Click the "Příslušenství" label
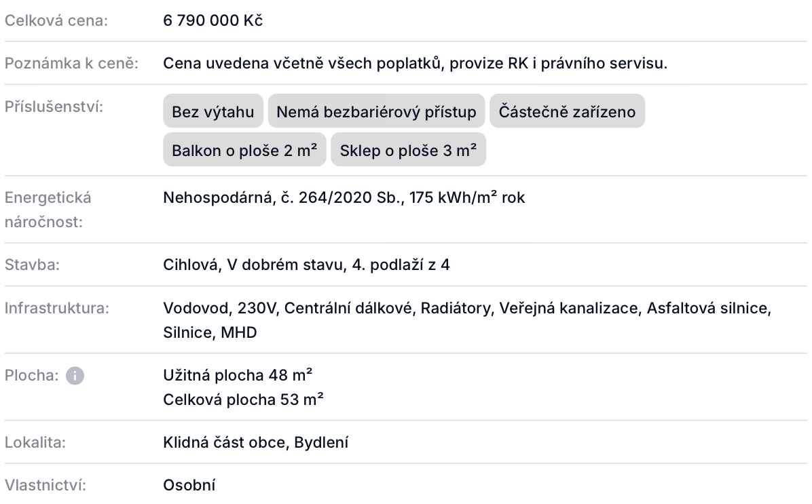Image resolution: width=812 pixels, height=504 pixels. (x=54, y=106)
